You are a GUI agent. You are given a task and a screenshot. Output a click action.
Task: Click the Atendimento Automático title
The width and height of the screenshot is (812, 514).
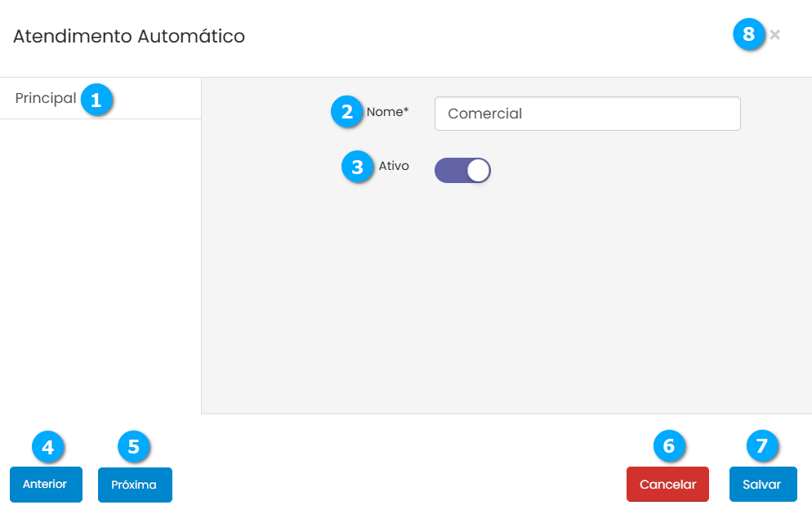click(x=129, y=36)
